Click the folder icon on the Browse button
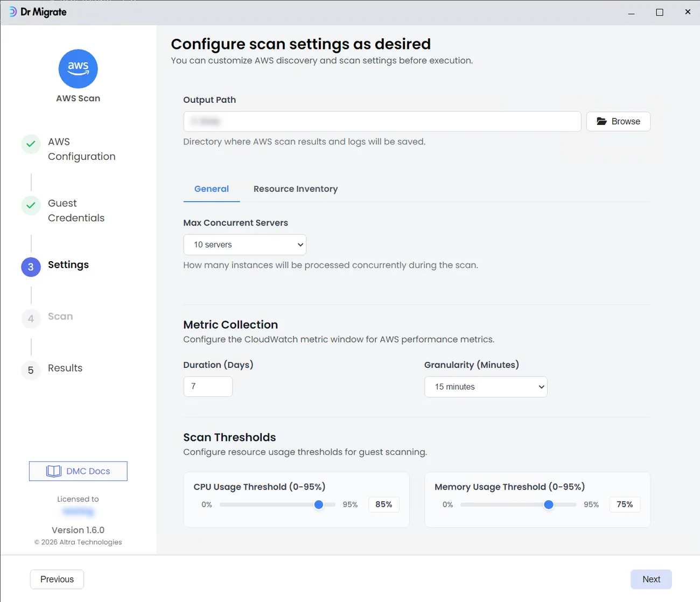 [x=601, y=122]
